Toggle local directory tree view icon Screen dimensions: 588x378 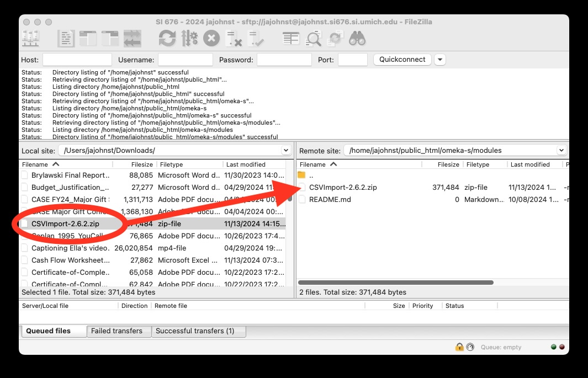pos(88,39)
